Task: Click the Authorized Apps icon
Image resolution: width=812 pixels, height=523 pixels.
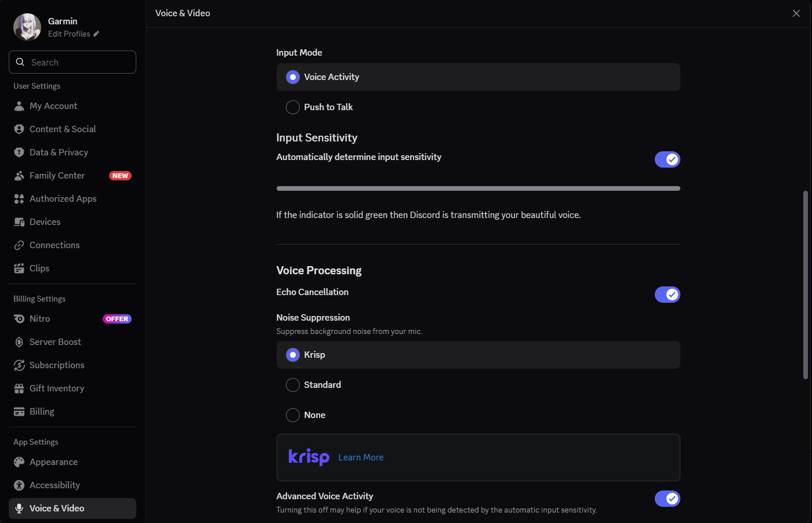Action: click(x=19, y=199)
